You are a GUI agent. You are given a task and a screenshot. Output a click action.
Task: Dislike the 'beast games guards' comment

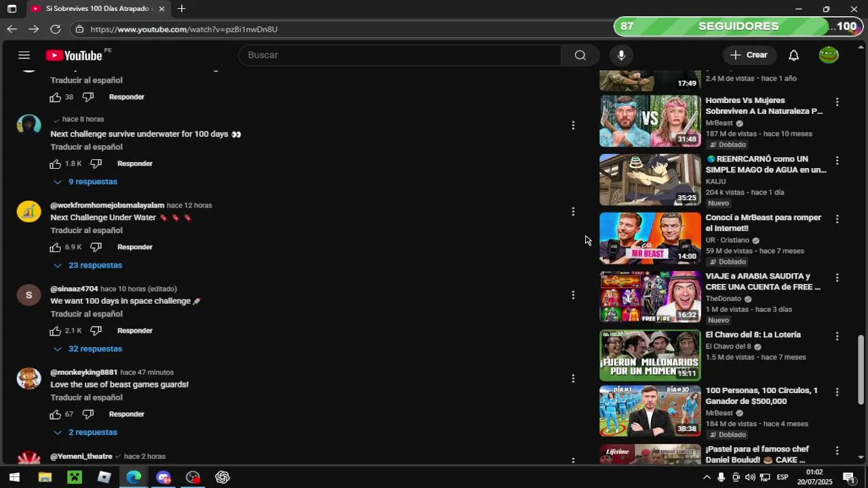pos(87,414)
